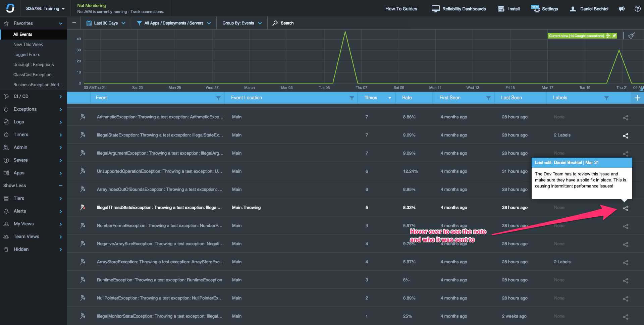
Task: Click the Reliability Dashboards monitor icon
Action: point(435,9)
